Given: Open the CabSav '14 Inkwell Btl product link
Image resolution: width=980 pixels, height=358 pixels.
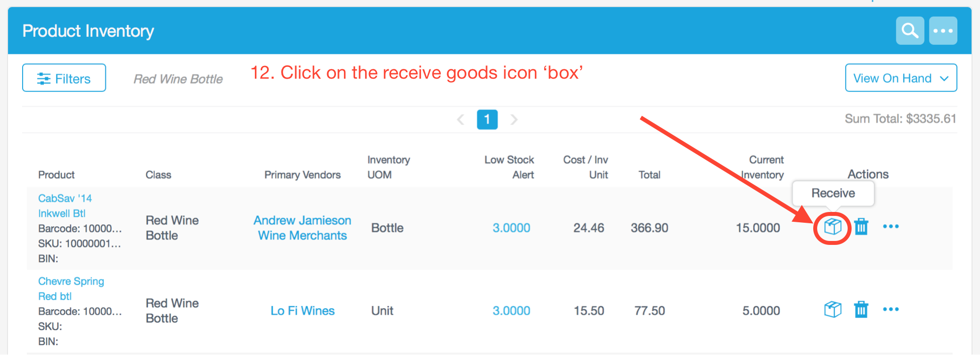Looking at the screenshot, I should click(65, 206).
